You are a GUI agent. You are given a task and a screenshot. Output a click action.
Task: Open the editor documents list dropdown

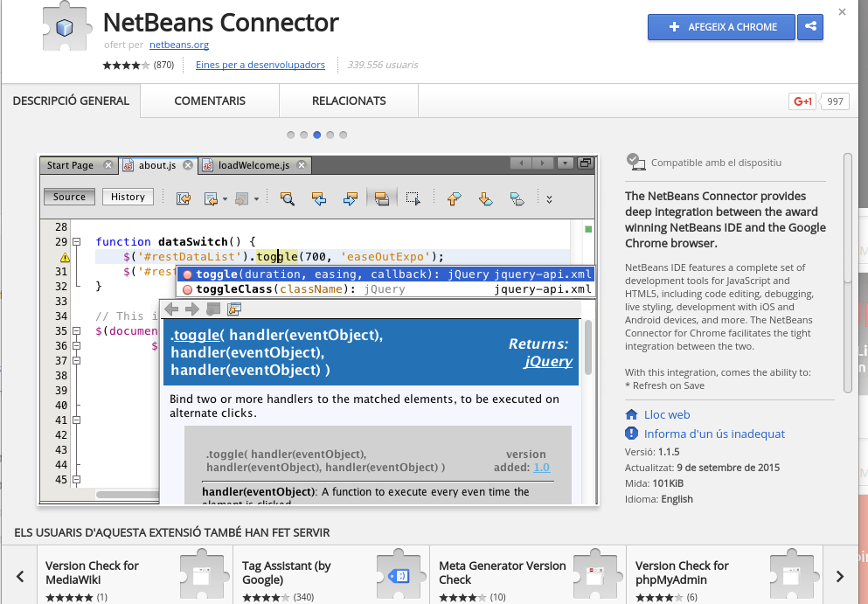[x=565, y=163]
